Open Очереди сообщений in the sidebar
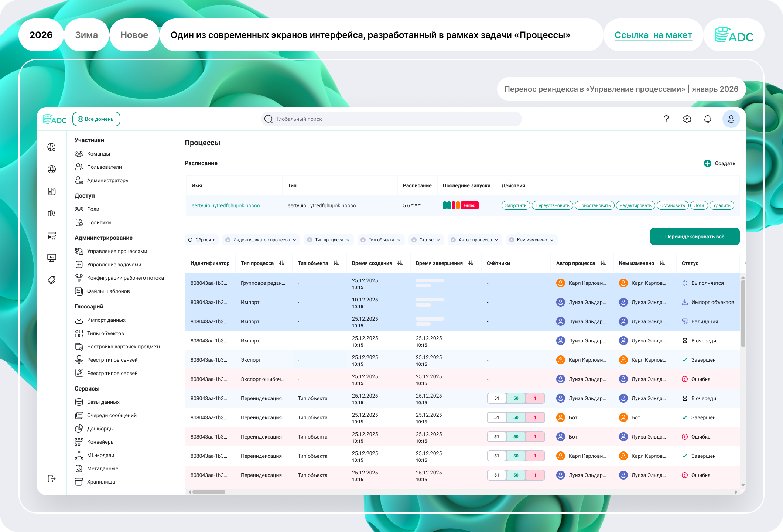 click(x=112, y=415)
